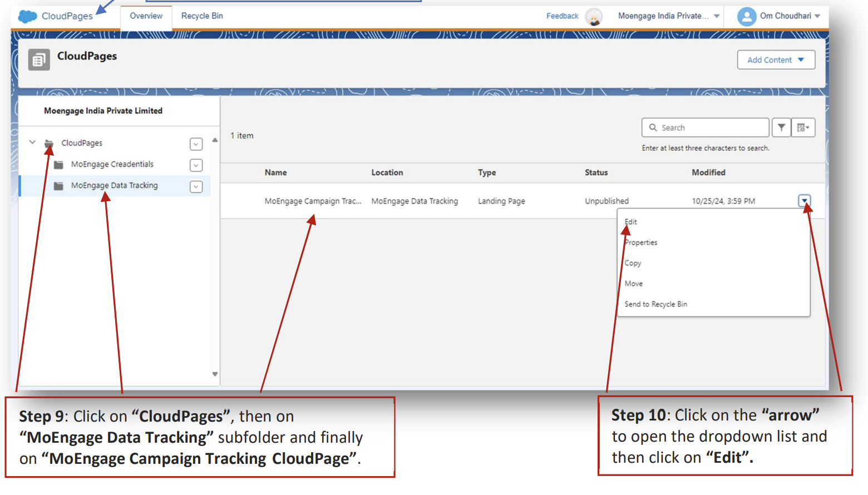Image resolution: width=868 pixels, height=495 pixels.
Task: Click the MoEngage Data Tracking location cell
Action: 415,201
